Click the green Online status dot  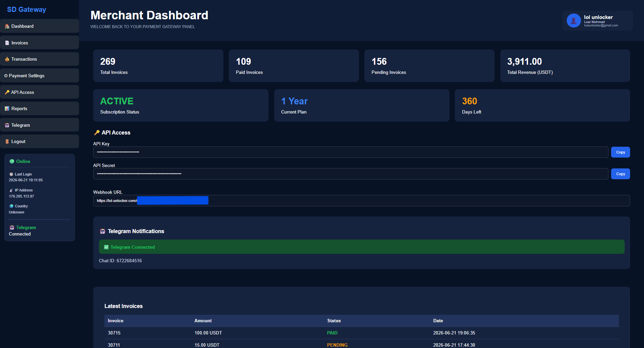(x=12, y=161)
